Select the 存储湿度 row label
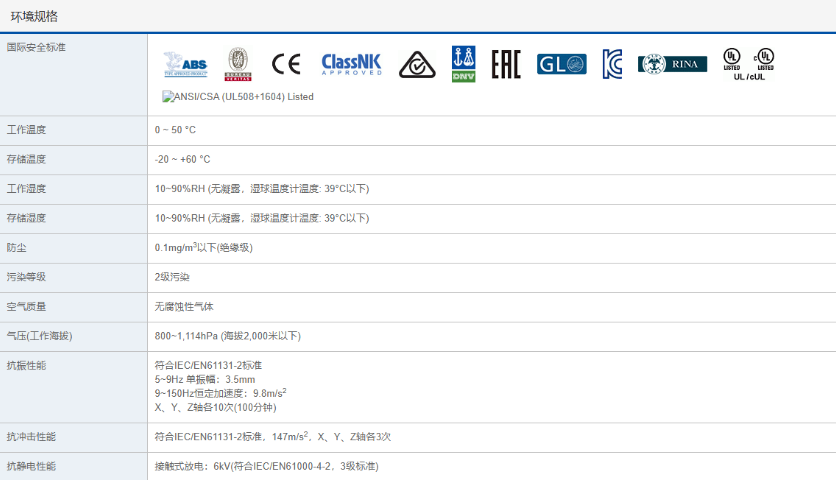The width and height of the screenshot is (836, 480). [x=26, y=218]
